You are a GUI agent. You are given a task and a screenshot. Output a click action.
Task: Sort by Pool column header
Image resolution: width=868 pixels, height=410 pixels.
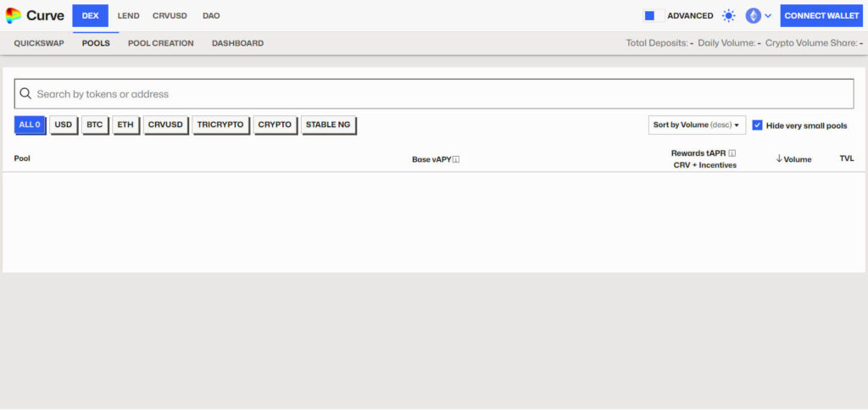coord(22,158)
